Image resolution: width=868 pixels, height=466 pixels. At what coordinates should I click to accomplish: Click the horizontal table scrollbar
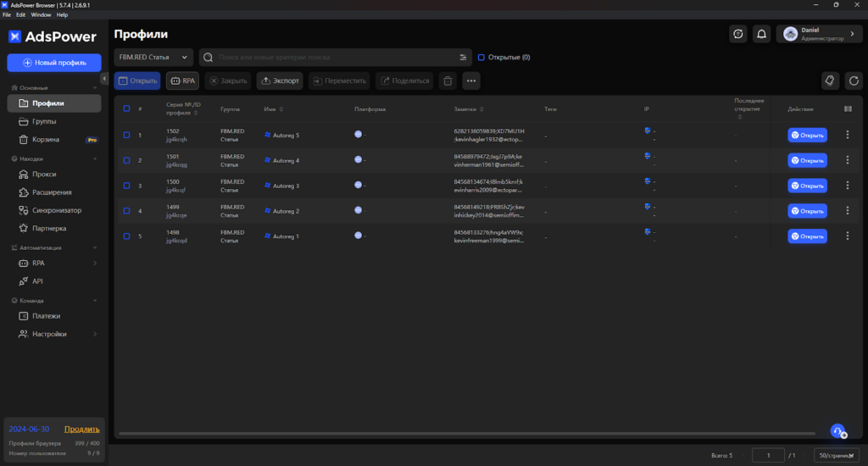pos(467,434)
